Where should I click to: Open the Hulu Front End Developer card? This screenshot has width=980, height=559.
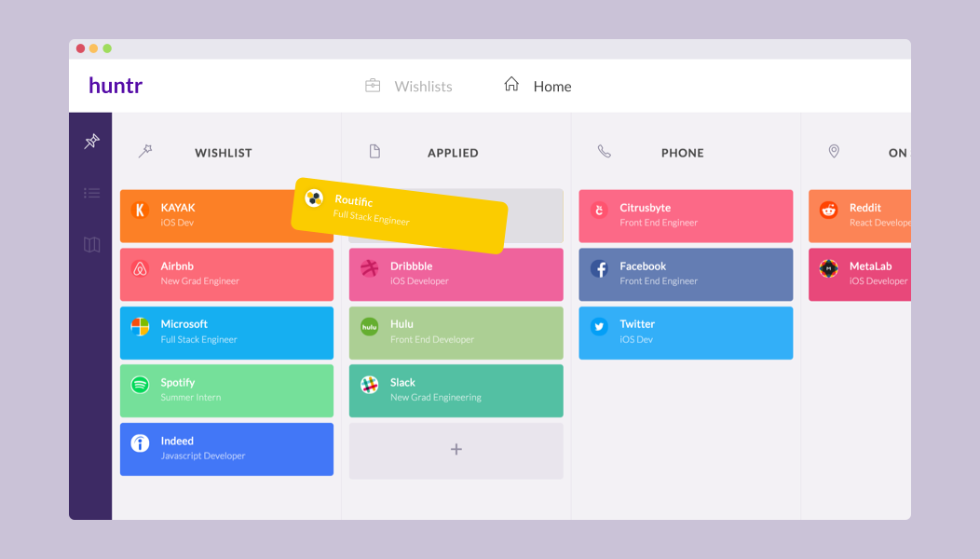(x=456, y=333)
